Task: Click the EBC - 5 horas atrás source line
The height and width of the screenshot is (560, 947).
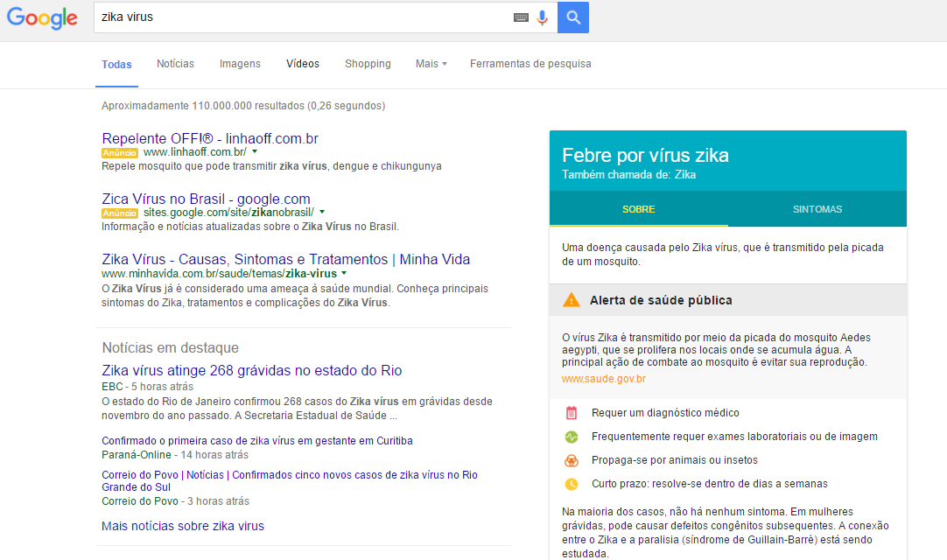Action: coord(147,387)
